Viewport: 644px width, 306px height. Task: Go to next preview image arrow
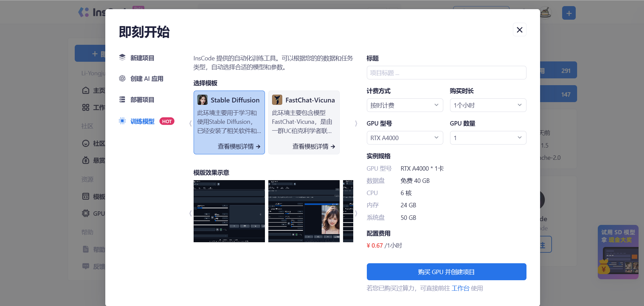(x=356, y=213)
